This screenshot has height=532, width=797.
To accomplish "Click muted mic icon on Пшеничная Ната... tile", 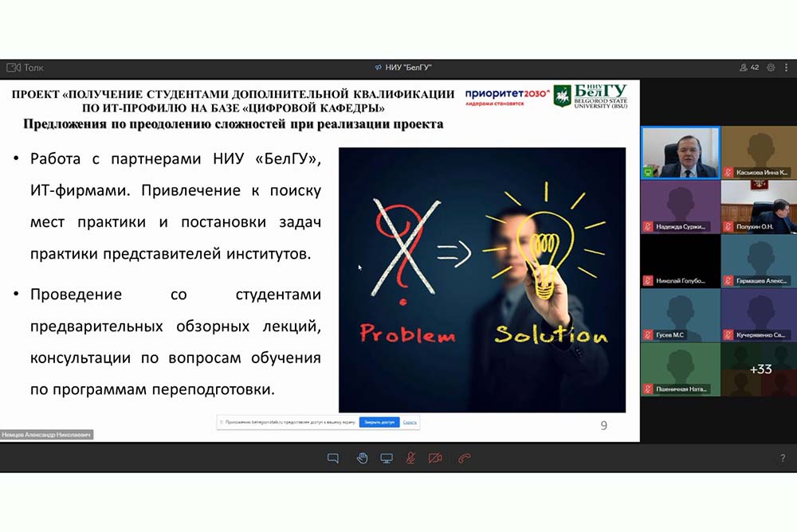I will tap(648, 389).
